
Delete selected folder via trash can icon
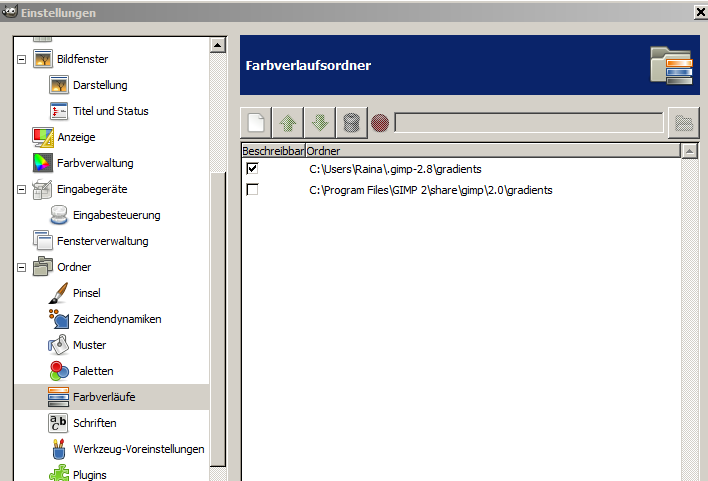point(351,123)
